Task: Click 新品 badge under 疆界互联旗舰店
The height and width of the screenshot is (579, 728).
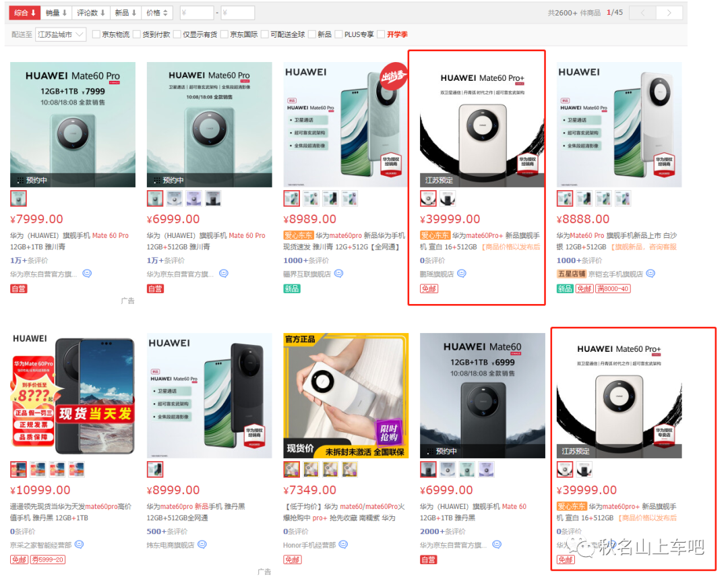Action: 292,288
